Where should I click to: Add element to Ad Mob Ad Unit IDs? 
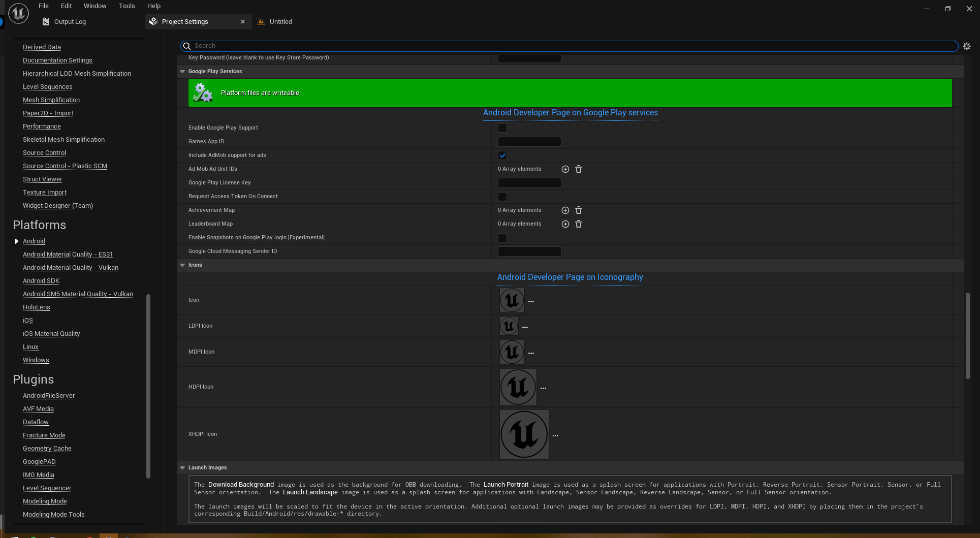coord(565,169)
